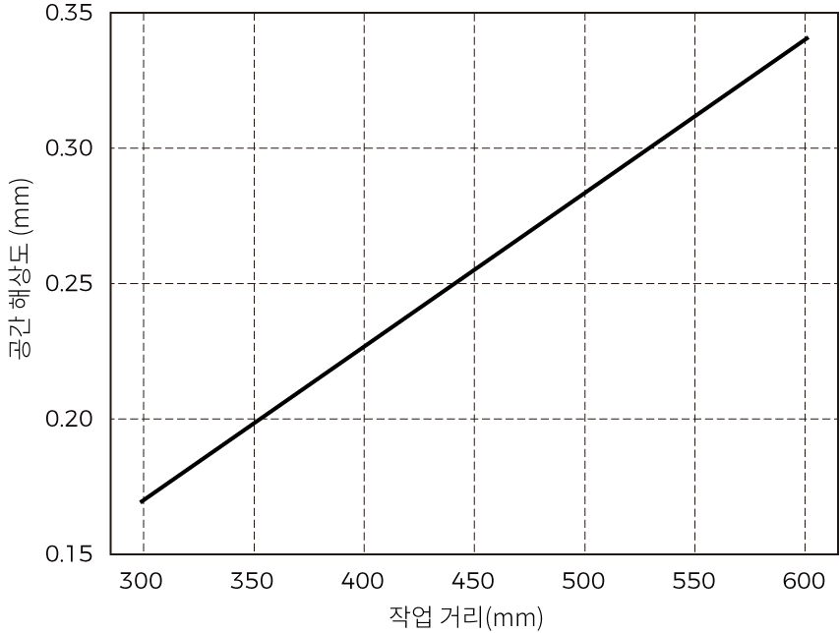Click the 300 x-axis tick label
Image resolution: width=840 pixels, height=633 pixels.
pyautogui.click(x=142, y=581)
